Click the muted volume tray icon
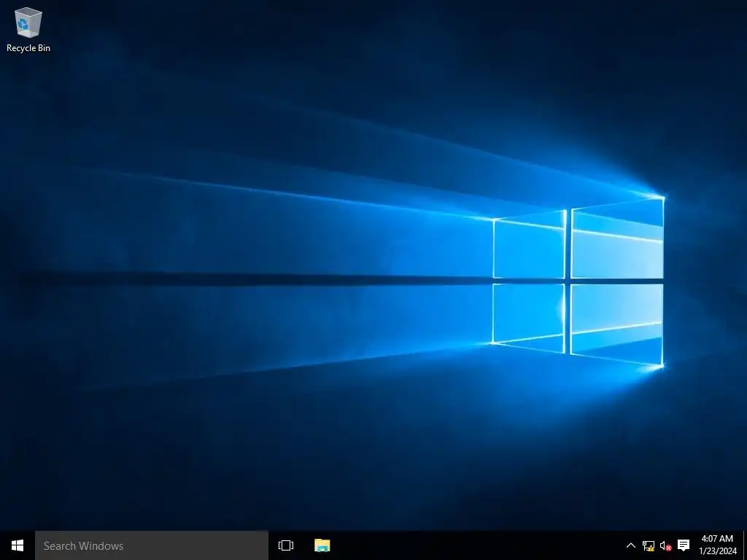Screen dimensions: 747x560 [x=665, y=545]
